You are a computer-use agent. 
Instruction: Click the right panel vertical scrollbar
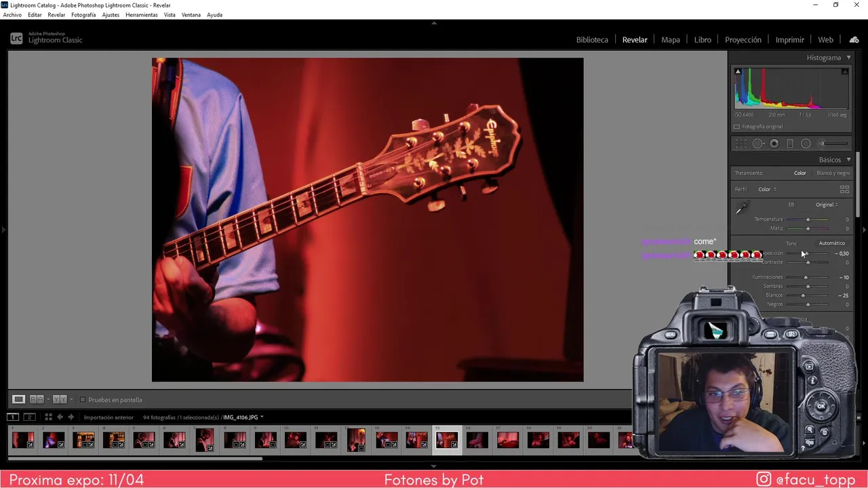858,184
